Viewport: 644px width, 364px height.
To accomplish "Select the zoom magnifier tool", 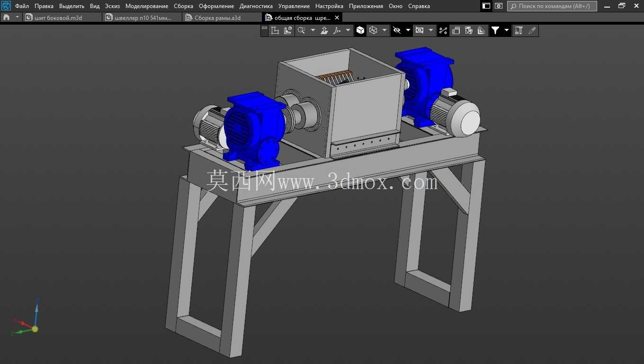I will click(x=301, y=30).
